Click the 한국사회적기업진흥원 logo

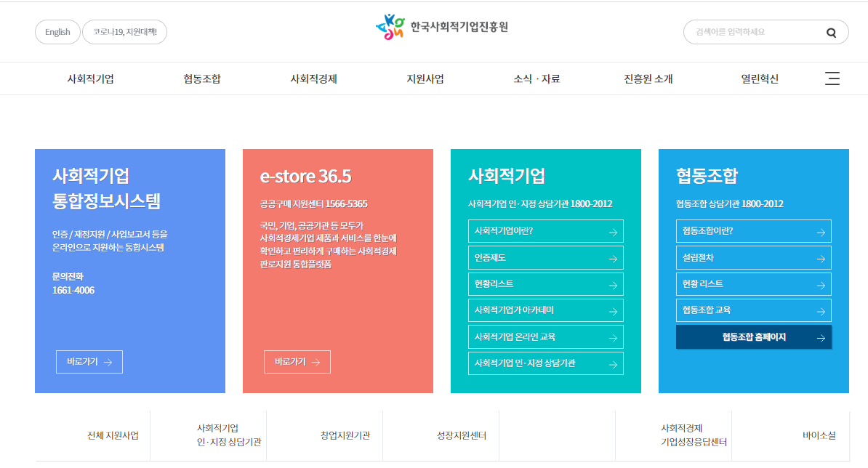442,27
